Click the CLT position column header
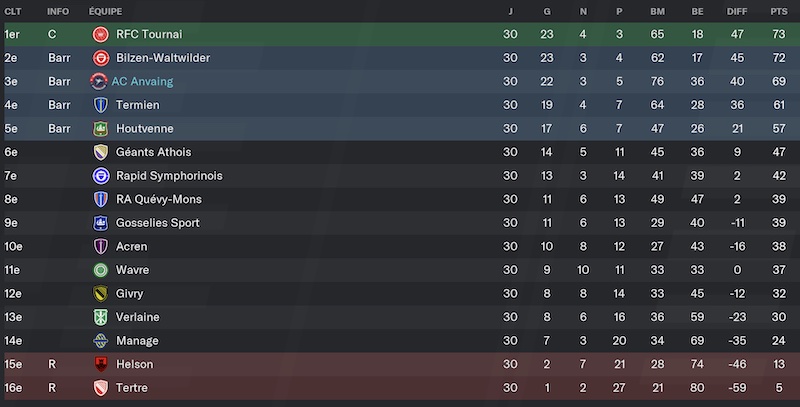The image size is (800, 407). tap(13, 11)
